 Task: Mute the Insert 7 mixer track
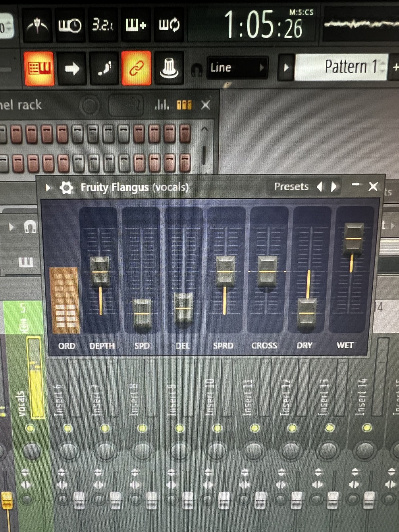105,428
